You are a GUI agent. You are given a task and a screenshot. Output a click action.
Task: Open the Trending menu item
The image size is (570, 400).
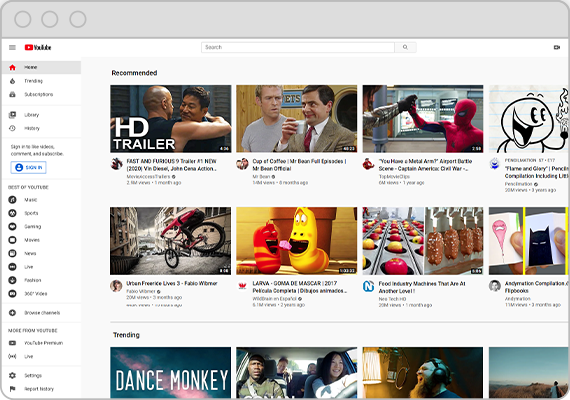pyautogui.click(x=41, y=81)
